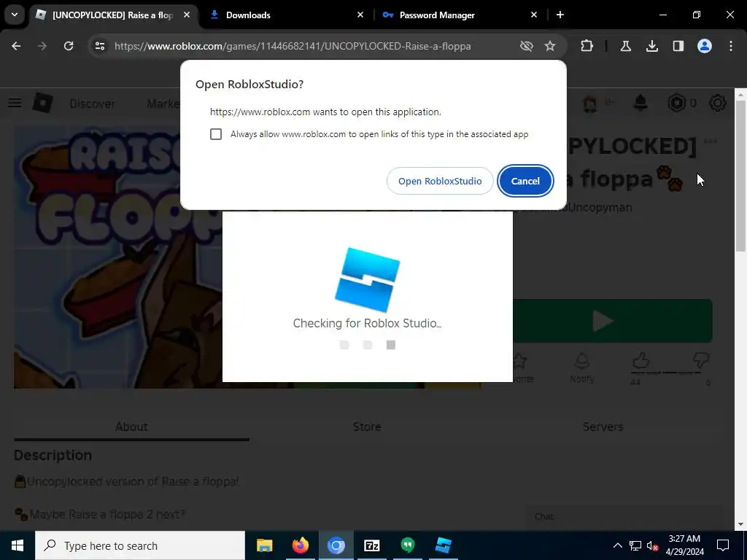Open Chrome Labs flask icon
The width and height of the screenshot is (747, 560).
tap(625, 46)
